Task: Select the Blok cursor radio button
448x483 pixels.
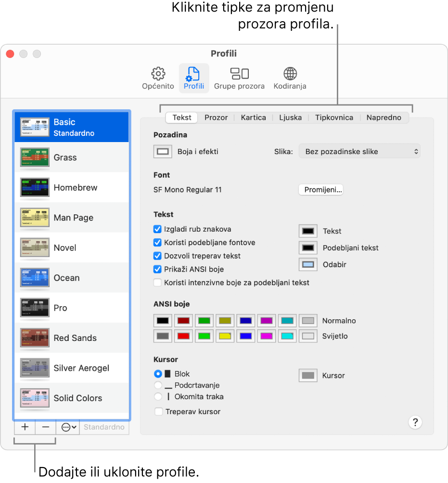Action: pos(158,374)
